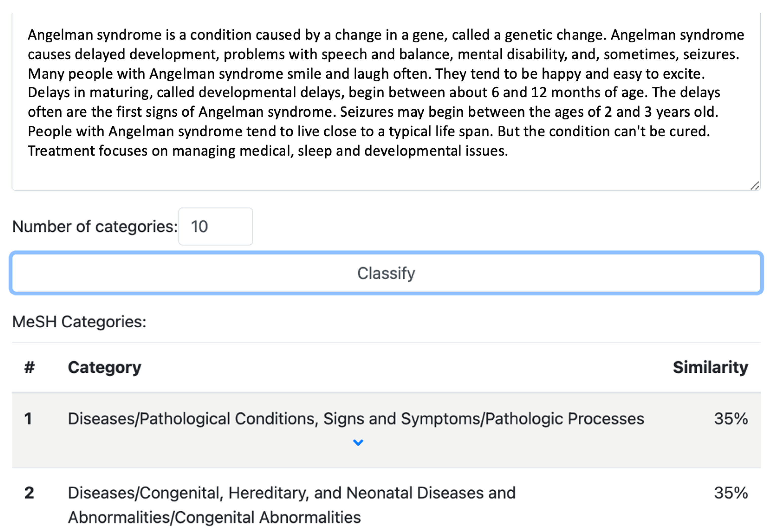Click the Similarity column header

pos(710,367)
